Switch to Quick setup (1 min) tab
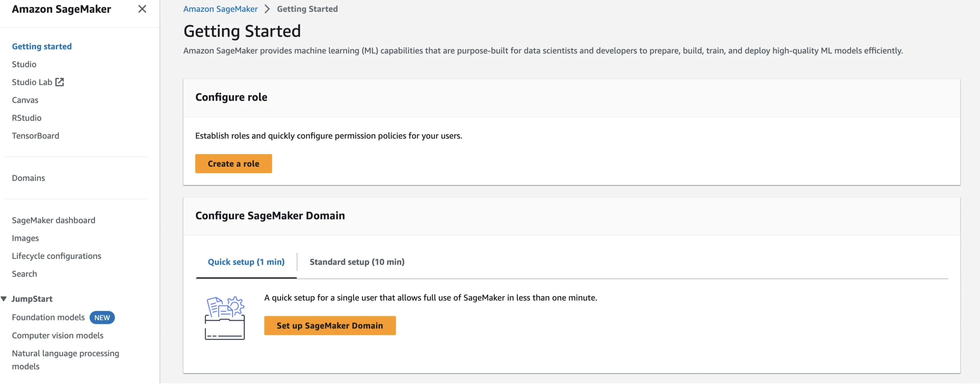 (x=246, y=262)
